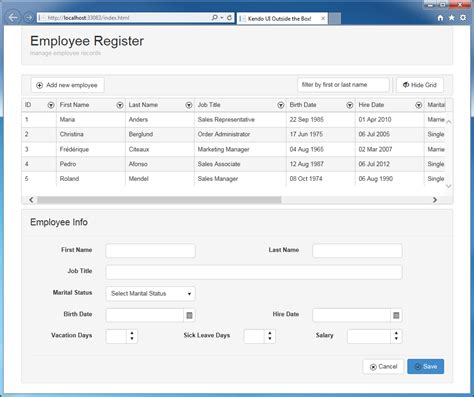Open the Last Name column filter menu
Screen dimensions: 474x397
[x=189, y=105]
